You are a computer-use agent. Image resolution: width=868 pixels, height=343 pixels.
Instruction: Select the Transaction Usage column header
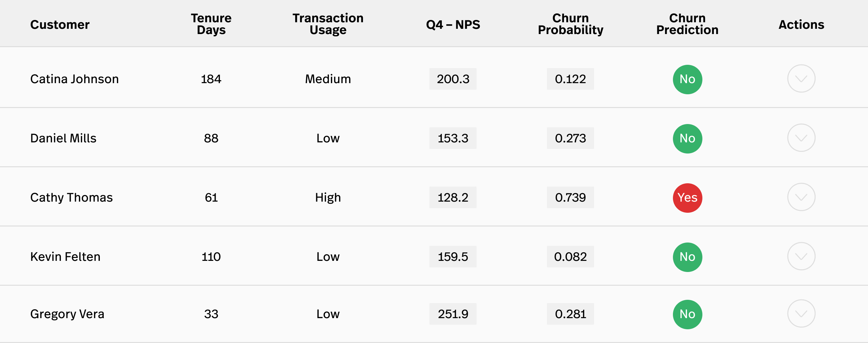328,24
